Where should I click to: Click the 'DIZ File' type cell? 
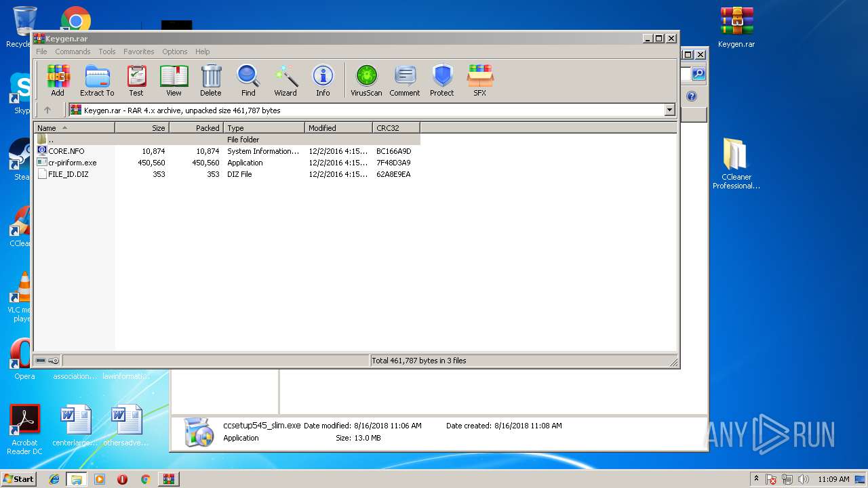click(239, 174)
